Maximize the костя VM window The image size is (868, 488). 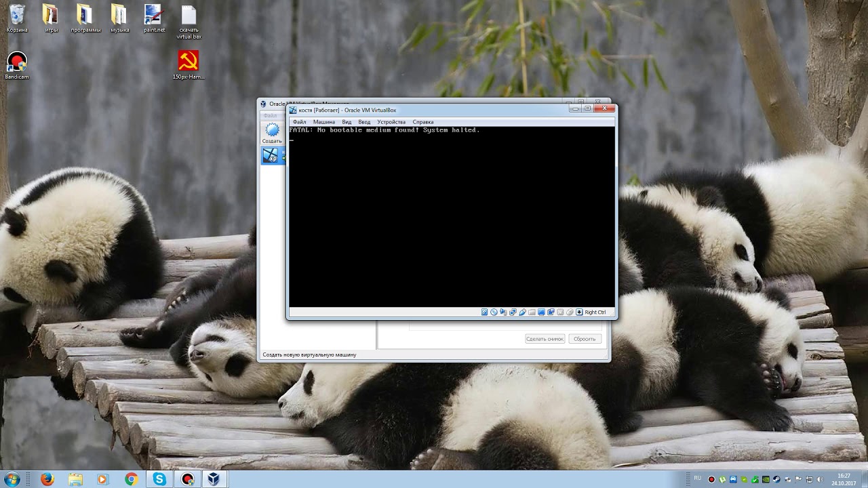click(x=587, y=108)
